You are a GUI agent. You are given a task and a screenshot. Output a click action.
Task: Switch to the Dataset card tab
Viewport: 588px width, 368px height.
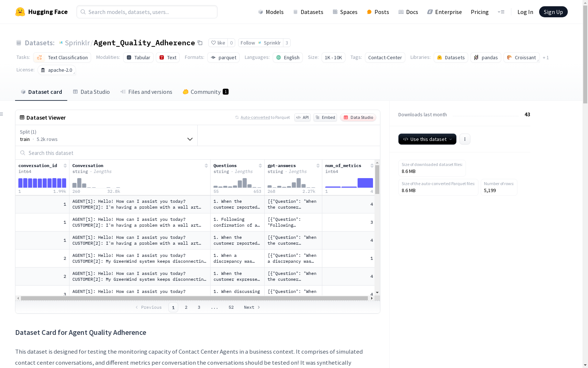coord(41,92)
